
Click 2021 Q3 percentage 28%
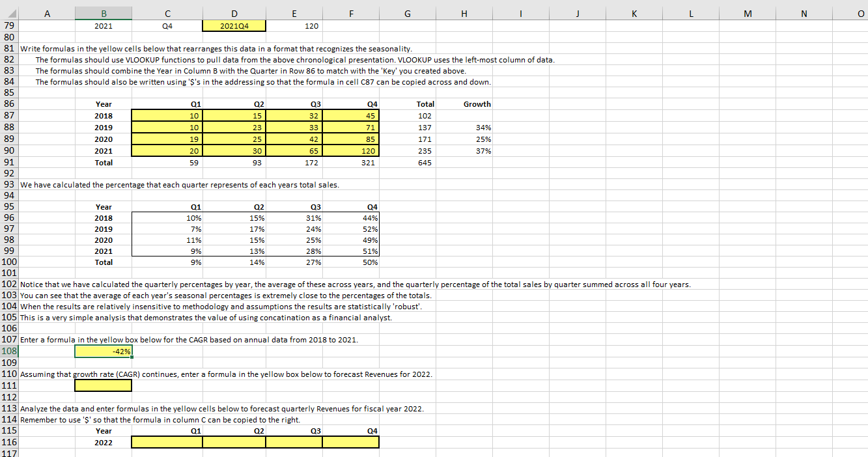point(313,252)
